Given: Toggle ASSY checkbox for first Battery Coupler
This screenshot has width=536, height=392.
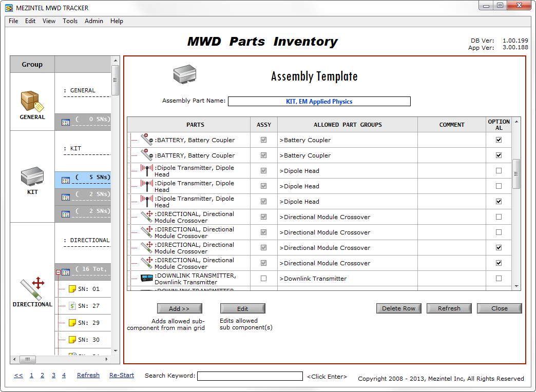Looking at the screenshot, I should [x=263, y=140].
